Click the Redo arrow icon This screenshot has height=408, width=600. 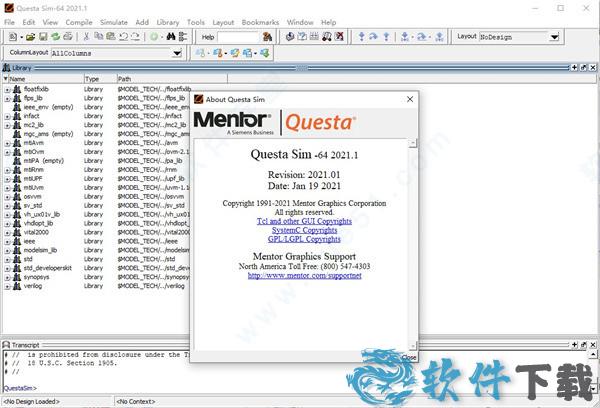pos(135,37)
